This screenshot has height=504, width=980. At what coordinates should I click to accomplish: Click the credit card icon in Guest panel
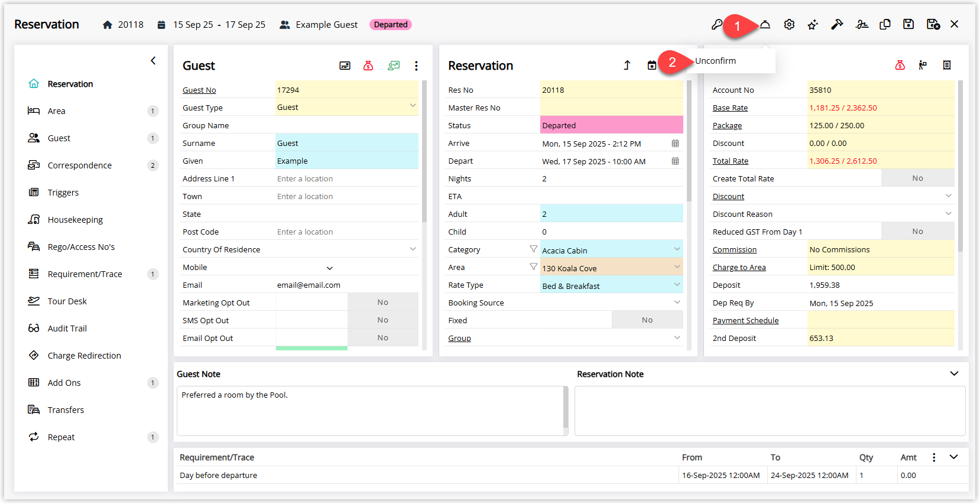click(345, 66)
